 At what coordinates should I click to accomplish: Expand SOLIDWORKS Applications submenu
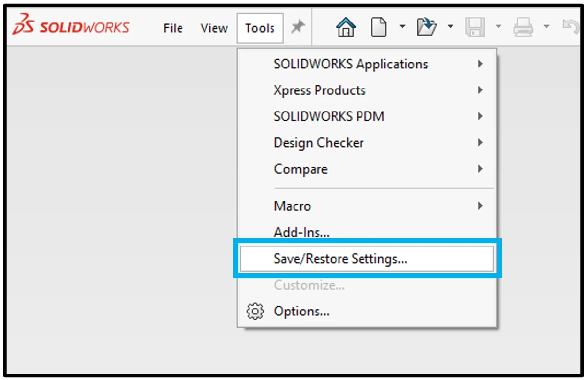[351, 64]
